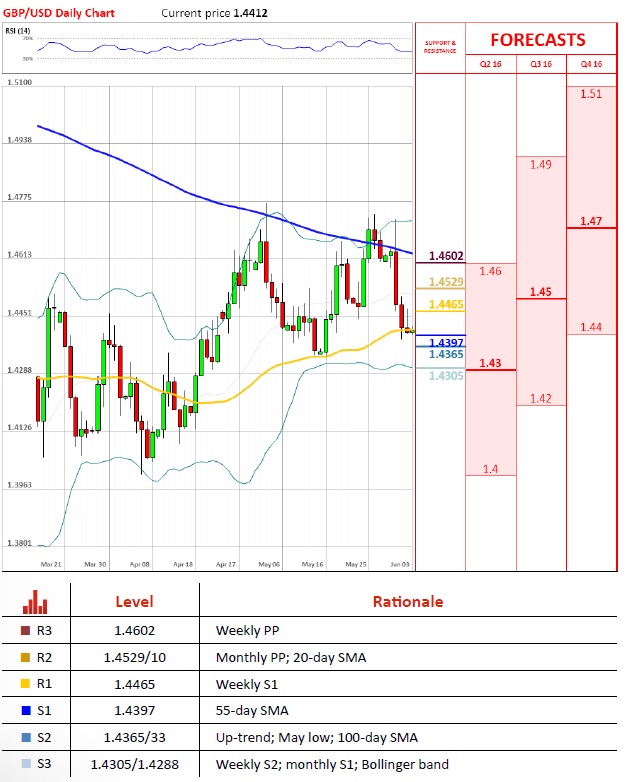Select the S3 light blue swatch
The image size is (630, 782).
coord(26,764)
